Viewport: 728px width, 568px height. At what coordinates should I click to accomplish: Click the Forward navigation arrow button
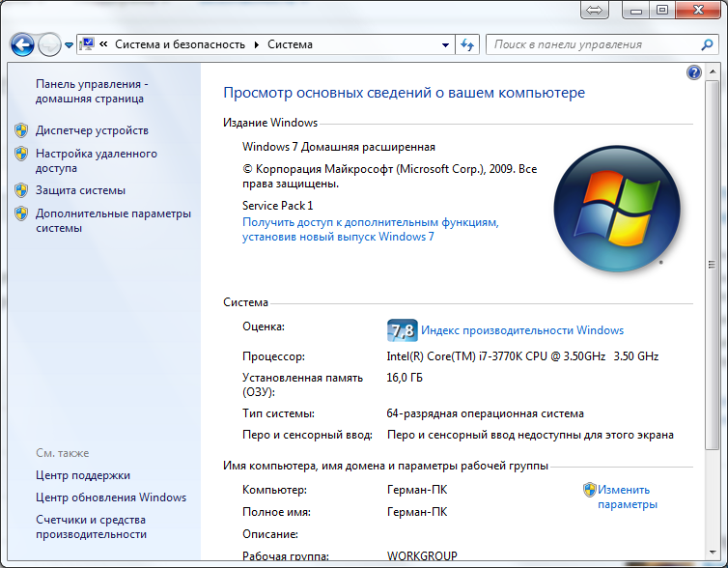coord(49,45)
